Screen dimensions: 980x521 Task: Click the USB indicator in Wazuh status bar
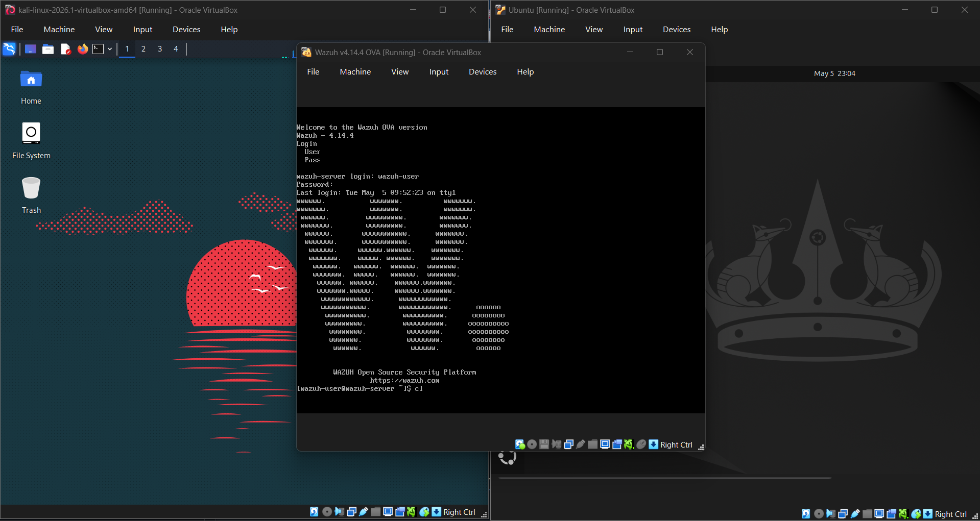[581, 444]
